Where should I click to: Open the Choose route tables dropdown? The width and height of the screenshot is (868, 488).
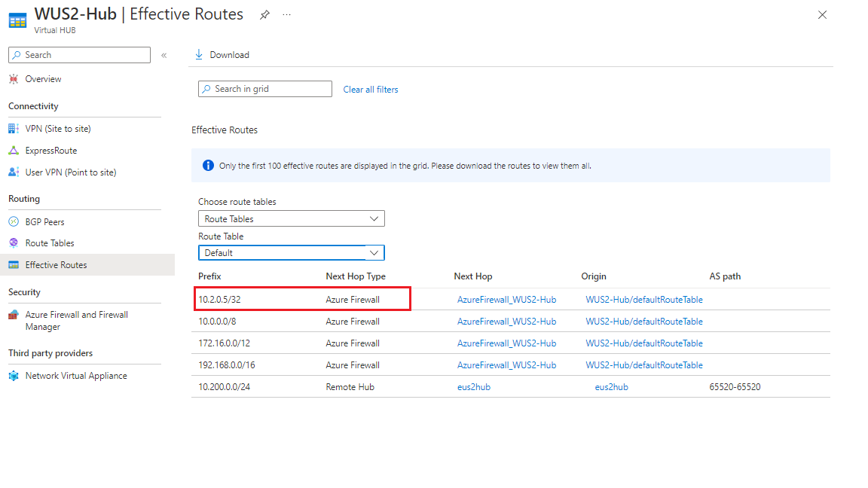[291, 218]
